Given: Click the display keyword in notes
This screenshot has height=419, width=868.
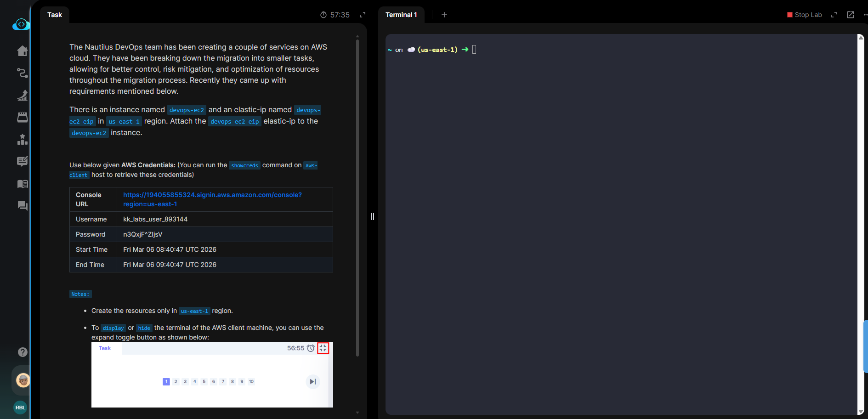Looking at the screenshot, I should [x=113, y=328].
